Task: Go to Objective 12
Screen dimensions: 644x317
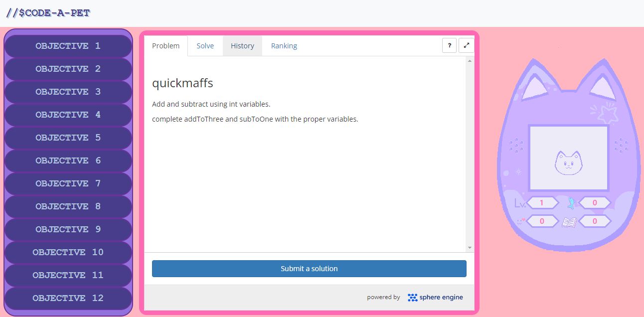Action: (x=68, y=298)
